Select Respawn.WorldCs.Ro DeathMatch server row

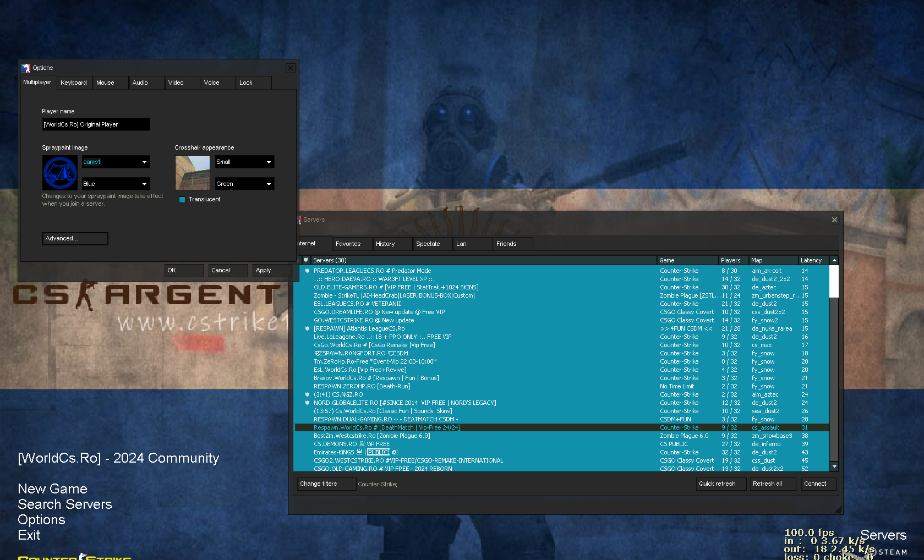pos(561,427)
